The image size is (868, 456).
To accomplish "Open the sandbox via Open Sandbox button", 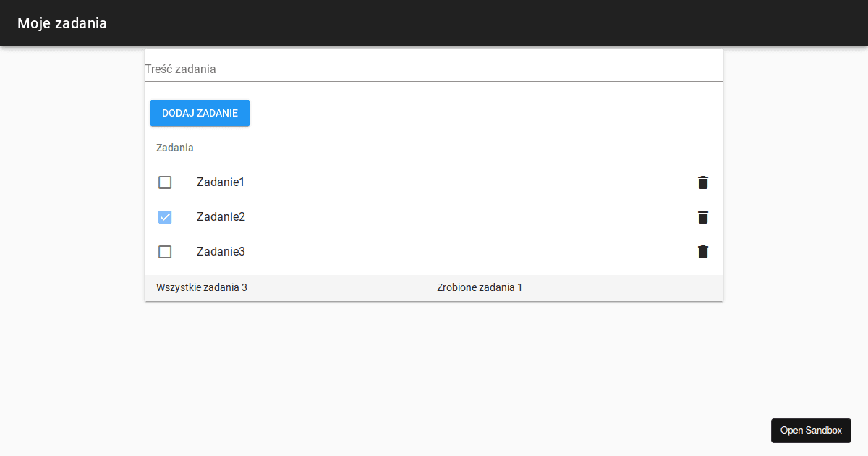I will (811, 430).
